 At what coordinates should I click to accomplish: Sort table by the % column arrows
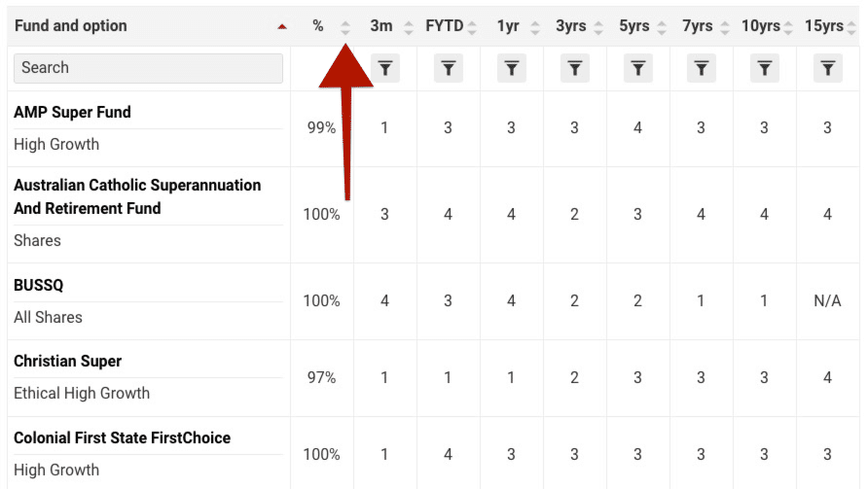344,27
